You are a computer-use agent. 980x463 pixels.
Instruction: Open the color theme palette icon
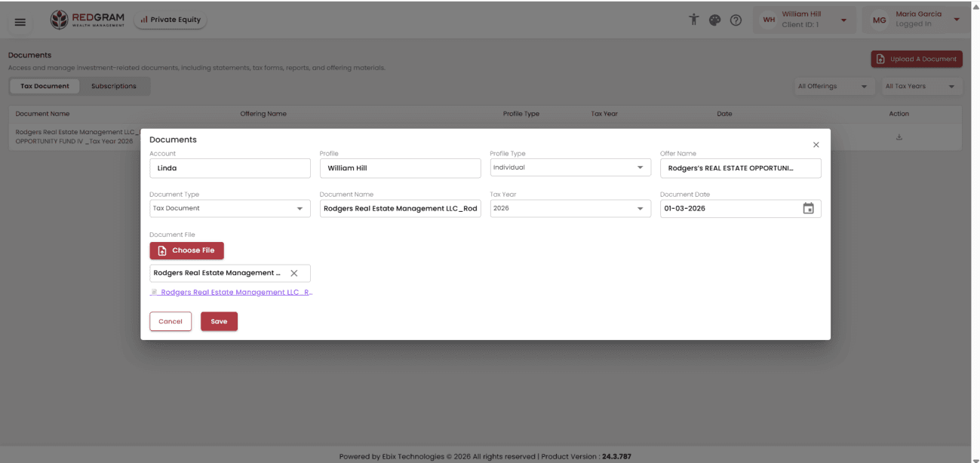[x=714, y=20]
